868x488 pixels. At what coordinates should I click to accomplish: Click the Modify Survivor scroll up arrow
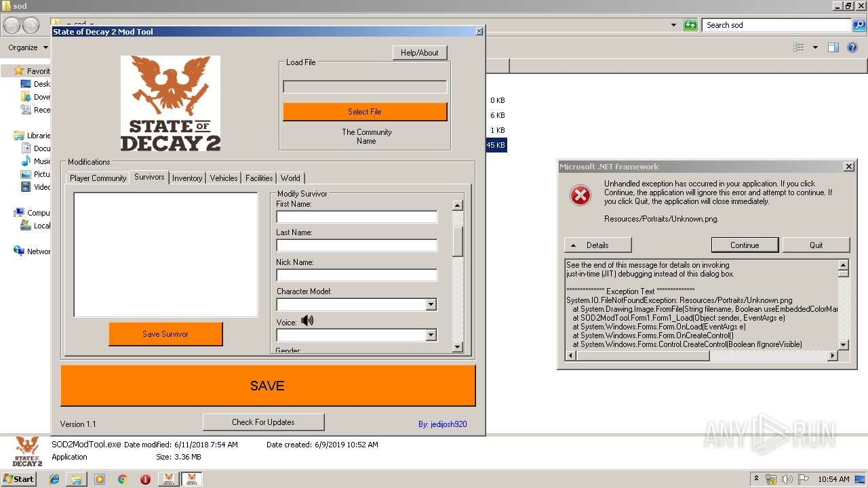(x=458, y=205)
